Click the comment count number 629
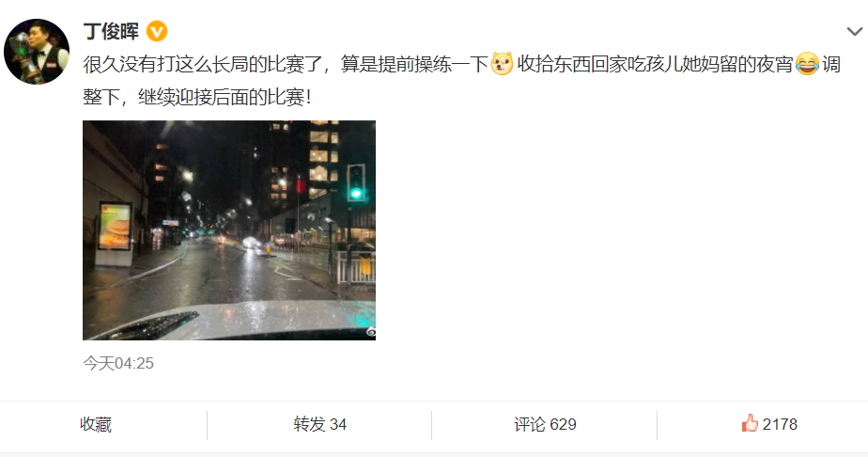 [563, 424]
